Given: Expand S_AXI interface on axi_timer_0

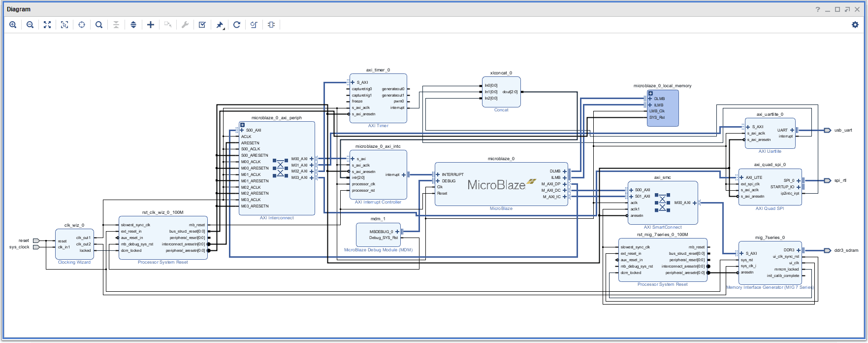Looking at the screenshot, I should (353, 82).
